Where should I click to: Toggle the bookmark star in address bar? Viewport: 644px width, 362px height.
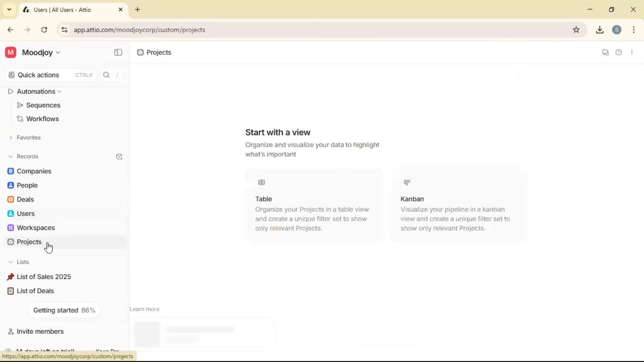click(x=577, y=30)
